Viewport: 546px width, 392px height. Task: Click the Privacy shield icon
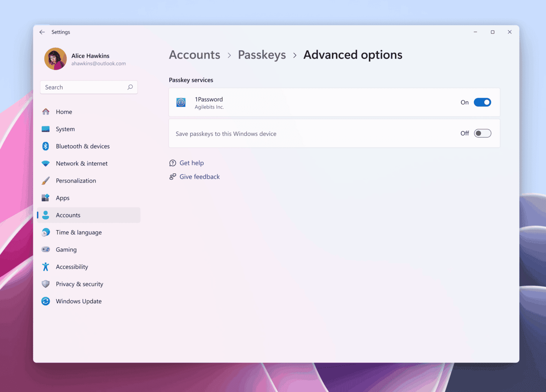point(46,284)
